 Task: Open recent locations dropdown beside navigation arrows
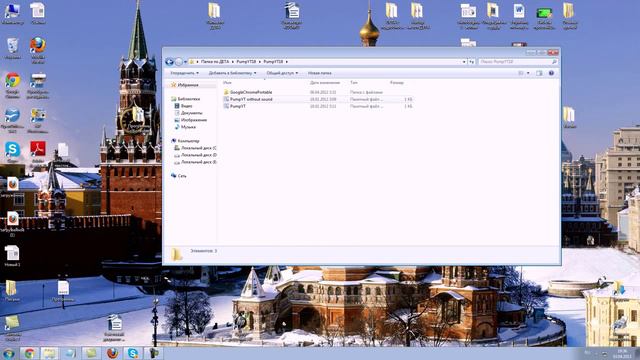pos(185,62)
